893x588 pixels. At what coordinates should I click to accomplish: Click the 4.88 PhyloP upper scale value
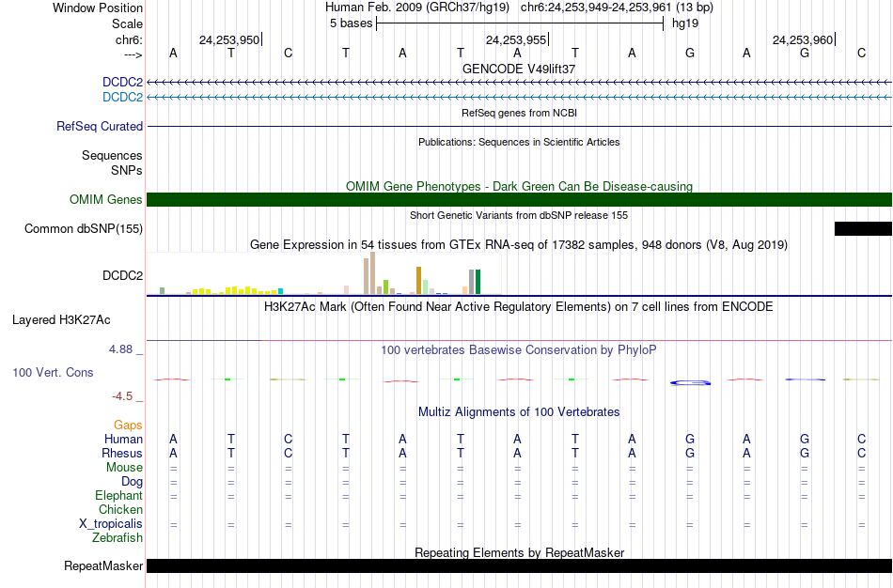point(120,349)
